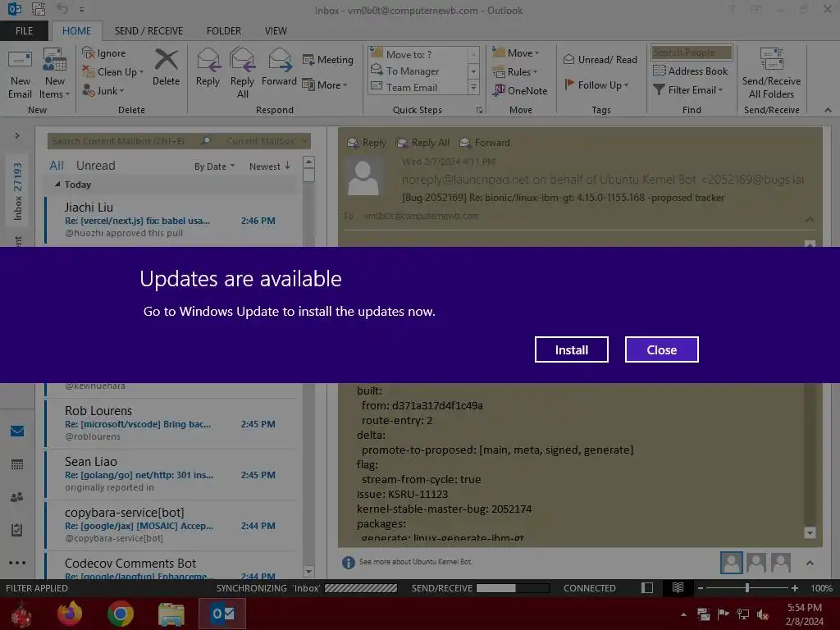The width and height of the screenshot is (840, 630).
Task: Open the New Items menu
Action: pos(55,75)
